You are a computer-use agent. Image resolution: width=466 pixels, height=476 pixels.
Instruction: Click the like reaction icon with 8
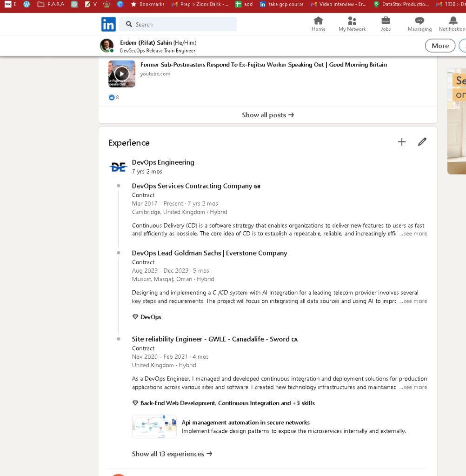click(x=112, y=97)
